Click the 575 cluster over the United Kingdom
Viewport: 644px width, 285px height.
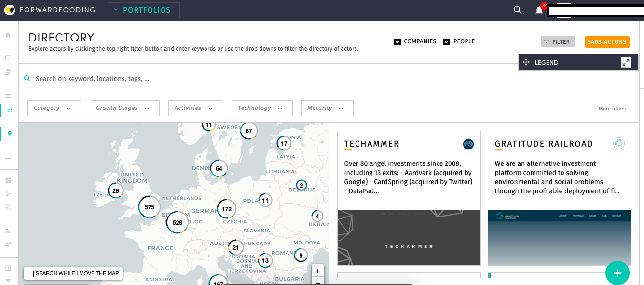[x=150, y=207]
